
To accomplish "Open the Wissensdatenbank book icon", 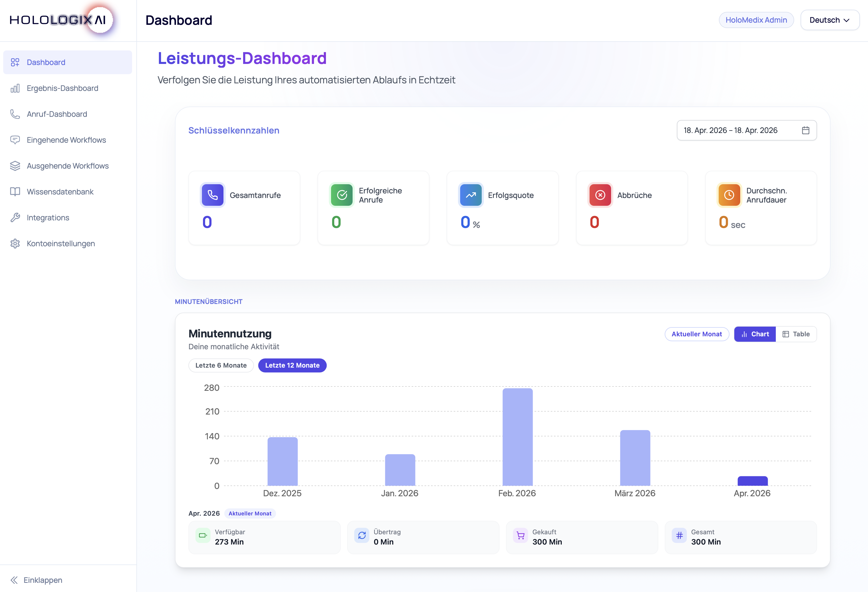I will click(15, 191).
